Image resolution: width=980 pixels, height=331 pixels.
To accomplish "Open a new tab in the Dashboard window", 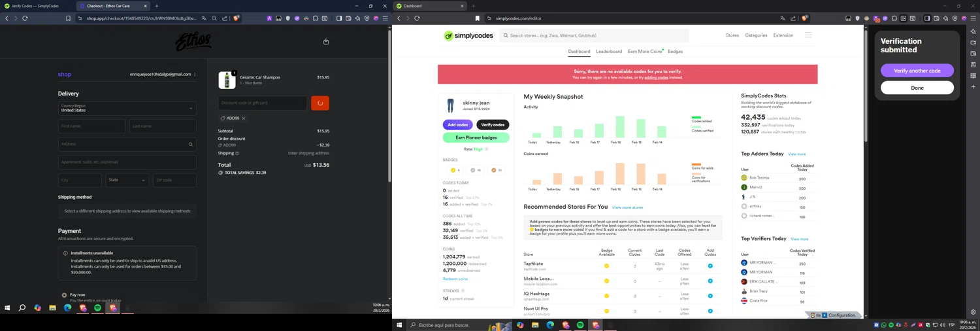I will (474, 6).
